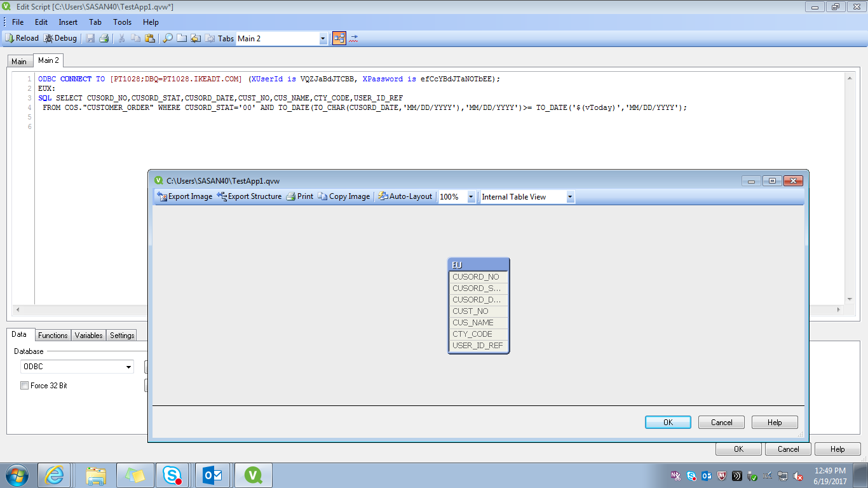868x488 pixels.
Task: Open Windows Explorer from taskbar
Action: tap(96, 475)
